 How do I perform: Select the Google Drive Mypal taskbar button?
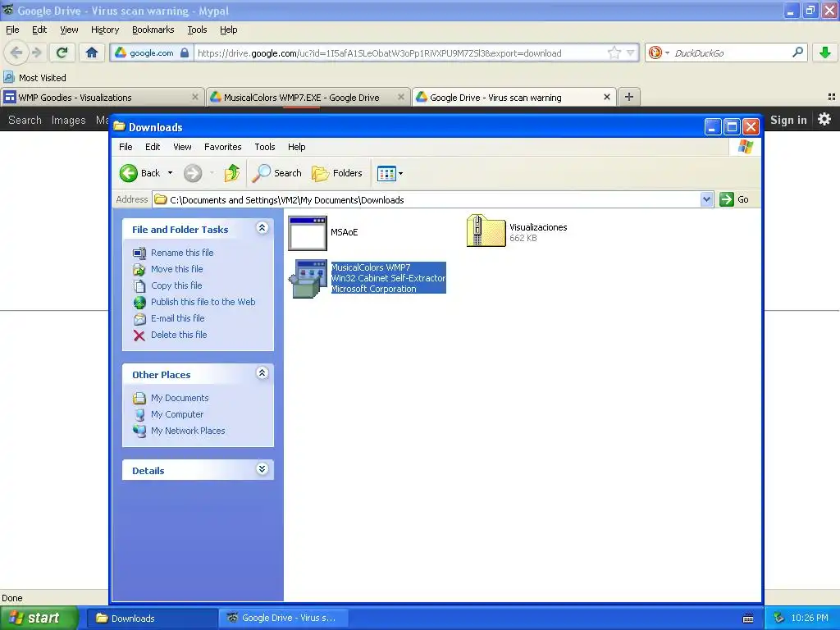point(284,619)
